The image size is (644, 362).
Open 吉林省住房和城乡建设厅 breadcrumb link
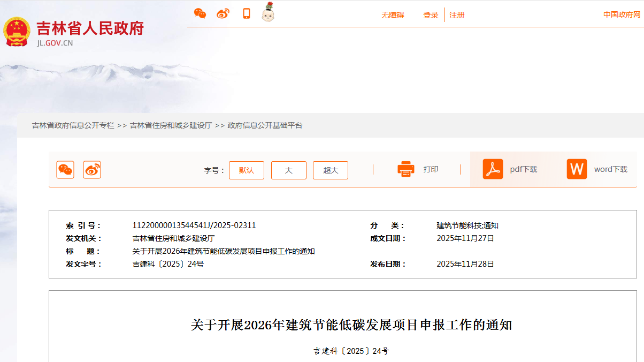[x=171, y=125]
